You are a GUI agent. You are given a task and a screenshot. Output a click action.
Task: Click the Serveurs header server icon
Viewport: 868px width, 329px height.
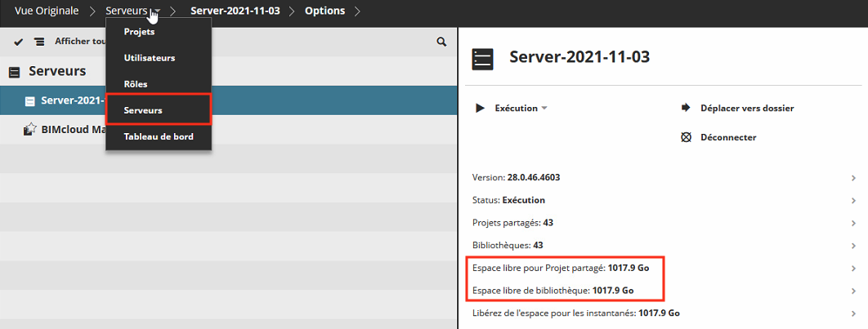point(15,72)
